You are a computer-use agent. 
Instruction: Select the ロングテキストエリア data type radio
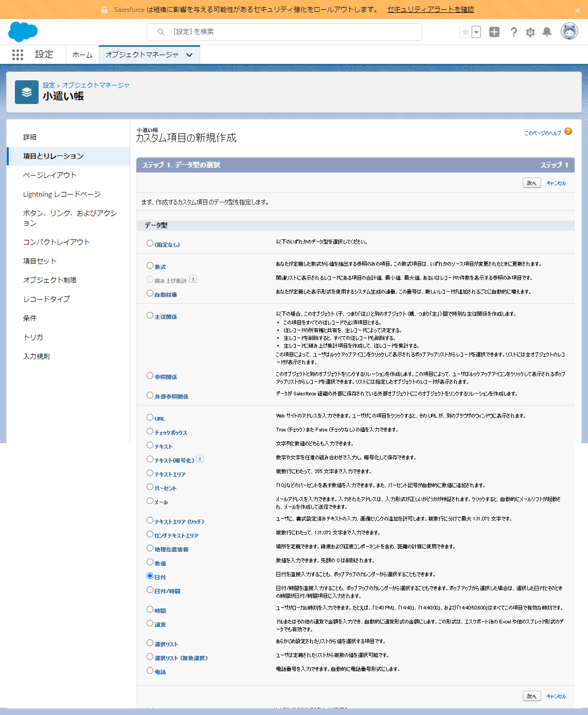[x=150, y=534]
